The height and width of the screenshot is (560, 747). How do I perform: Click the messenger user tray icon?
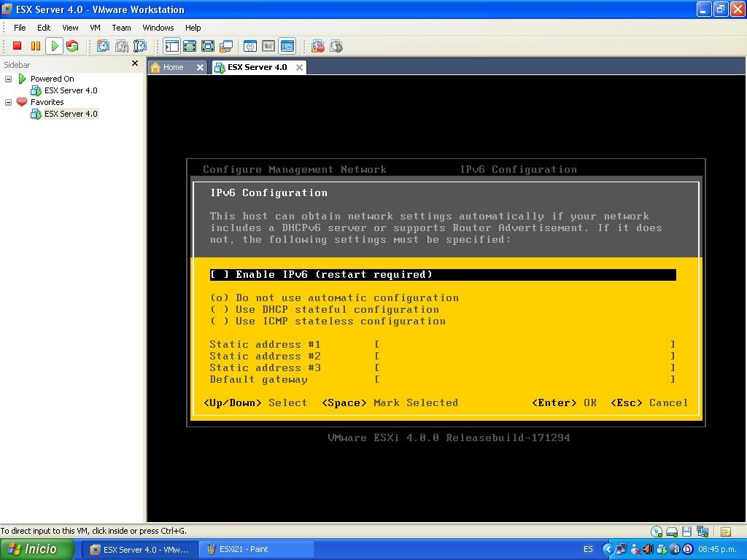pos(635,549)
